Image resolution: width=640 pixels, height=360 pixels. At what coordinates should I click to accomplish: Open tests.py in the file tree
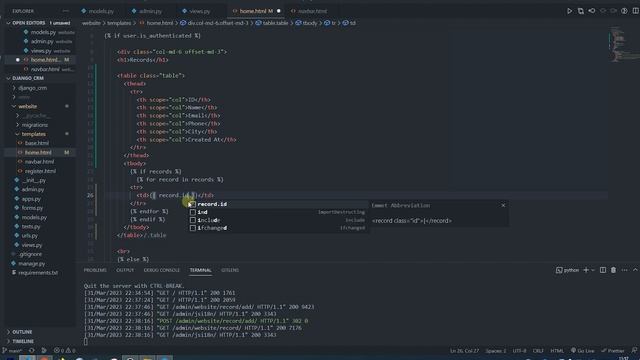[31, 226]
